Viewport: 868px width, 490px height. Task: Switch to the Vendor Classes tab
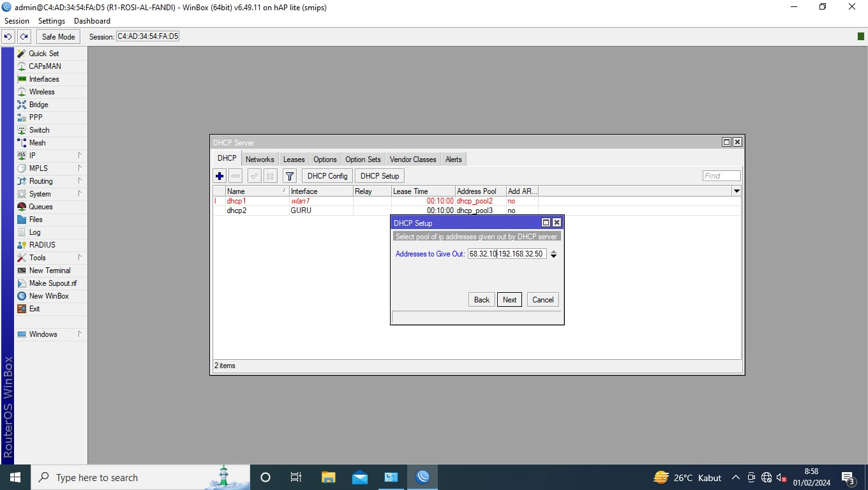413,160
